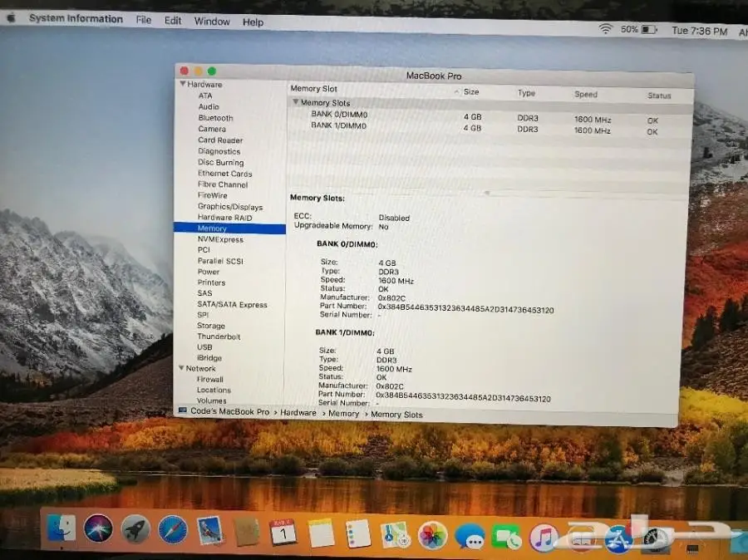Collapse the Network section triangle
748x560 pixels.
tap(181, 368)
